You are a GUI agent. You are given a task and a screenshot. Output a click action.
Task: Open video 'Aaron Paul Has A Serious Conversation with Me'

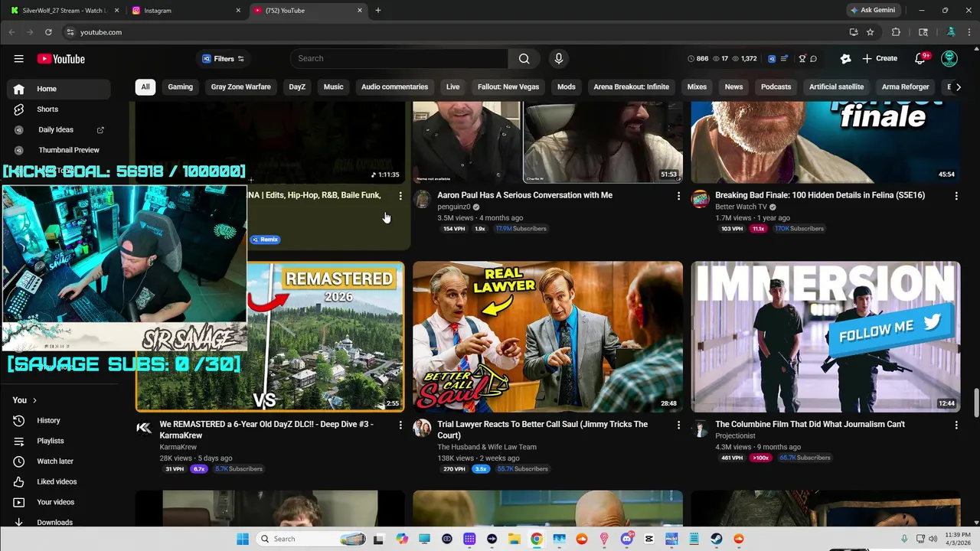tap(524, 195)
